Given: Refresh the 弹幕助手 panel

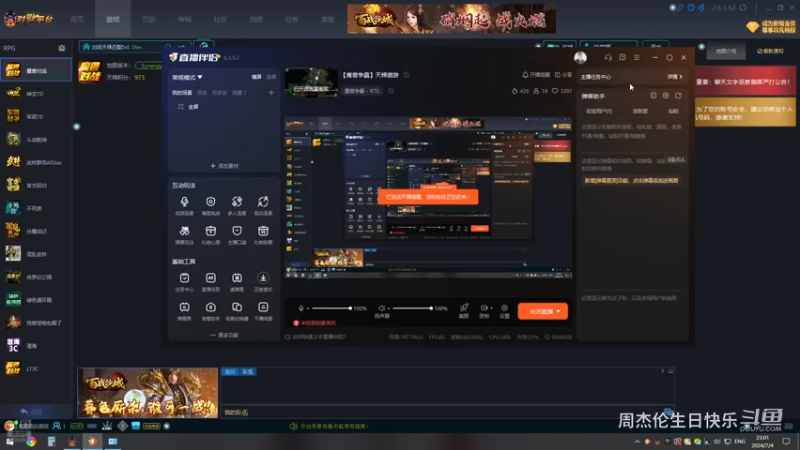Looking at the screenshot, I should (678, 96).
